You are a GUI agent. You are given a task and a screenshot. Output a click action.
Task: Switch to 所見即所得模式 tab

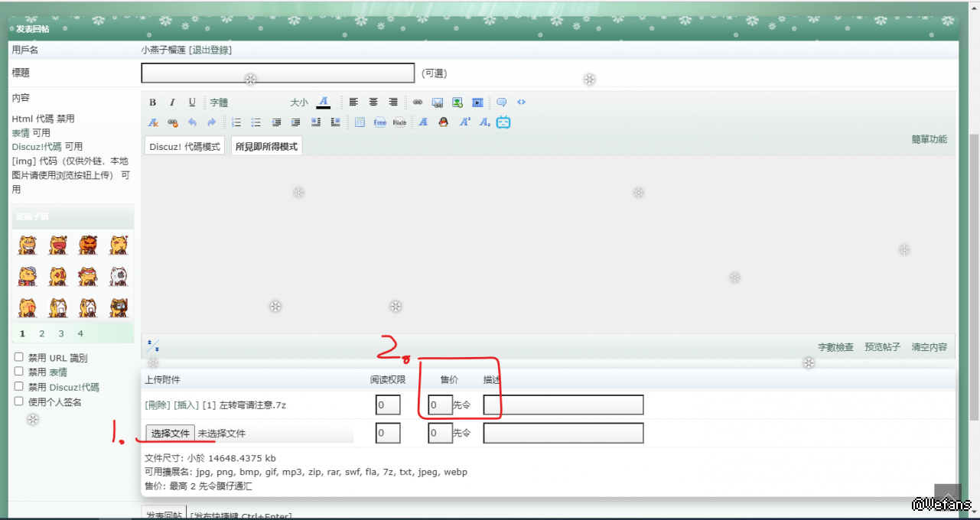(x=266, y=146)
